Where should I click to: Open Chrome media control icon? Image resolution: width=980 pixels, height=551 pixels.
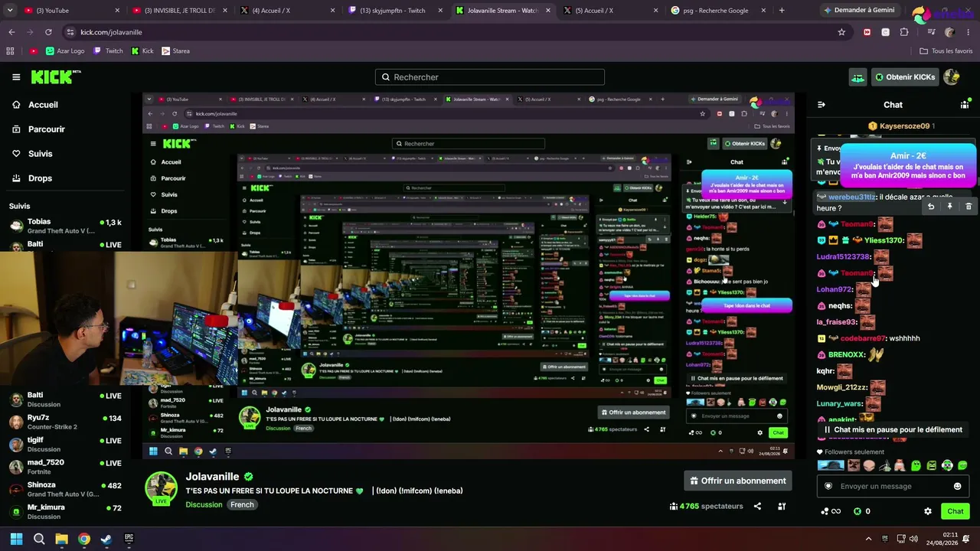click(931, 32)
